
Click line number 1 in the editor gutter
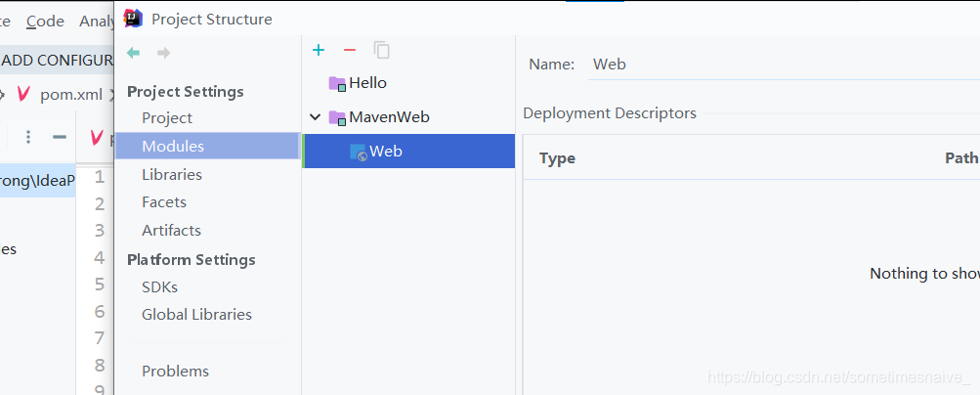tap(100, 177)
